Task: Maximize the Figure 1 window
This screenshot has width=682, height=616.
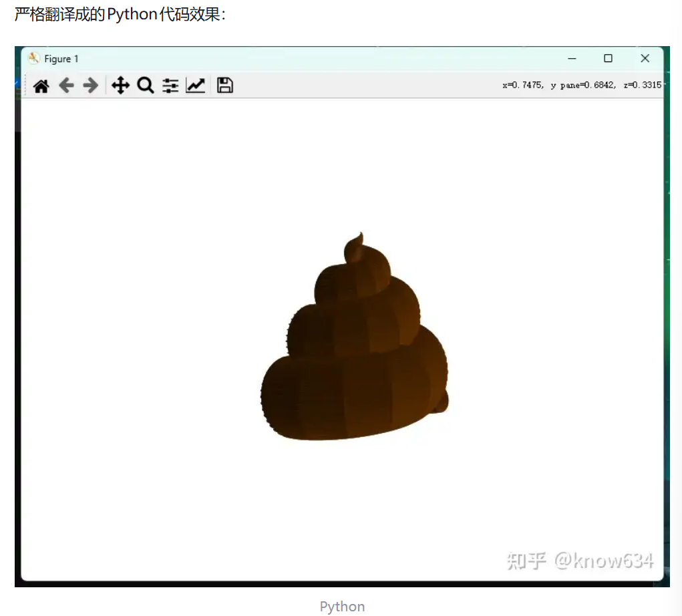Action: coord(608,59)
